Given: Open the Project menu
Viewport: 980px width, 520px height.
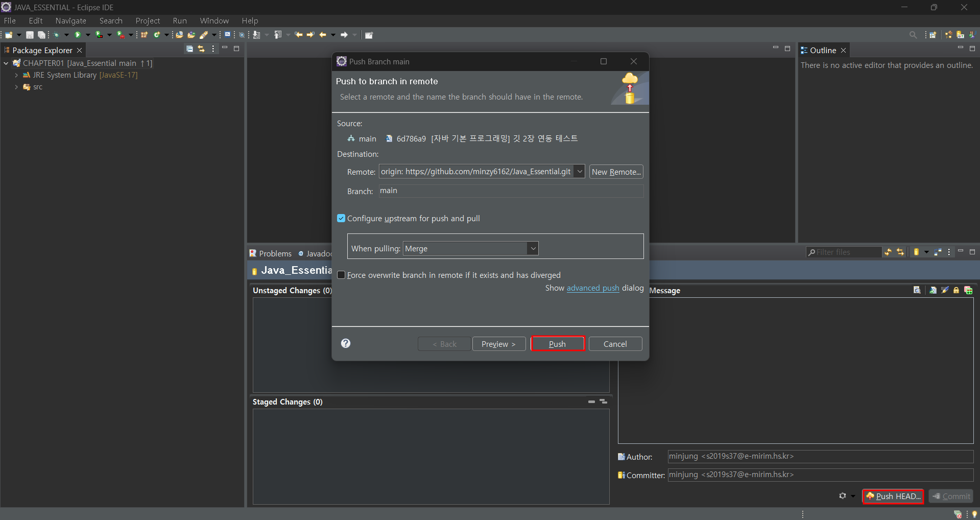Looking at the screenshot, I should click(148, 20).
